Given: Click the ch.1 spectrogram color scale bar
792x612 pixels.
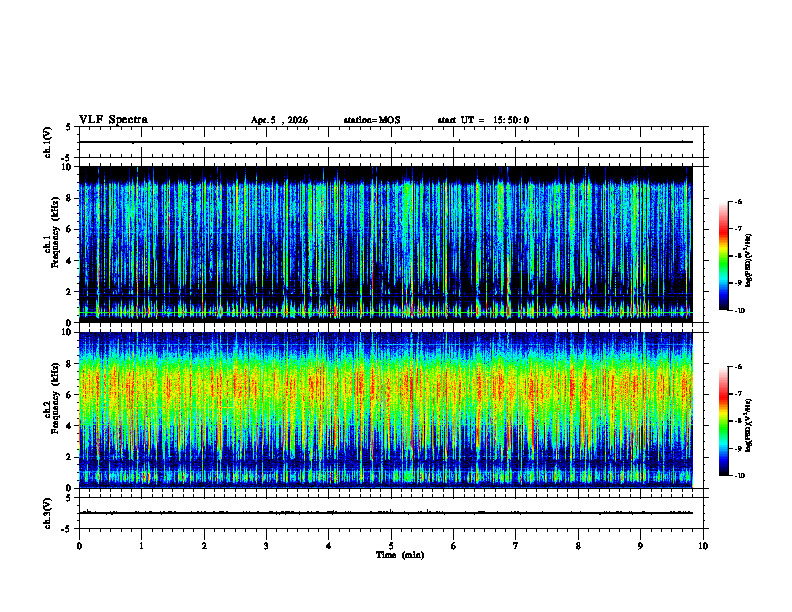Looking at the screenshot, I should point(724,256).
